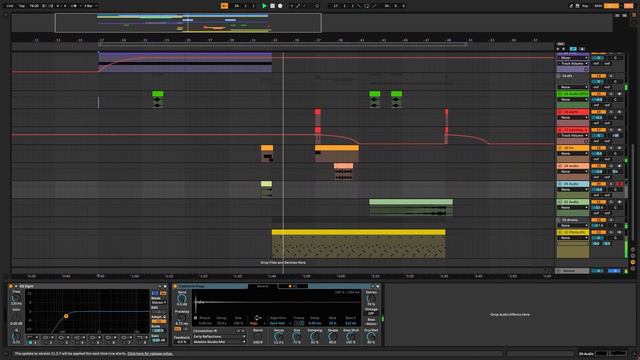Switch to the EQ tab in reverb device
The image size is (640, 360).
[293, 286]
